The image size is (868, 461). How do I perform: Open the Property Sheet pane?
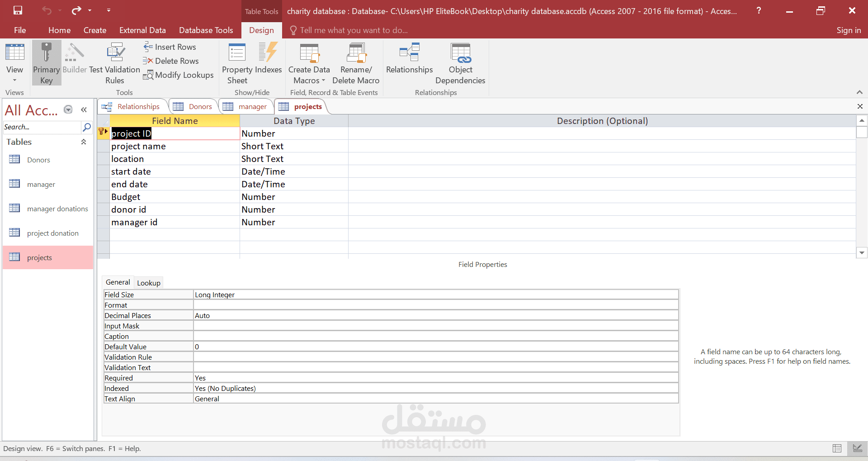tap(237, 63)
